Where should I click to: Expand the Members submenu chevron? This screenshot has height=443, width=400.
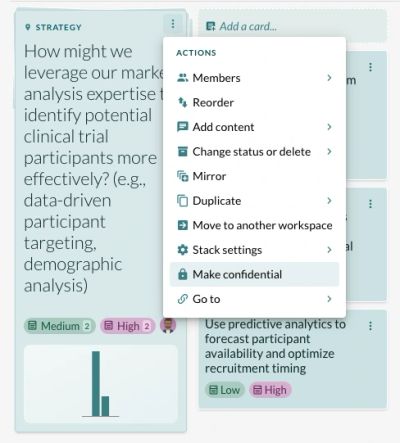click(x=329, y=78)
